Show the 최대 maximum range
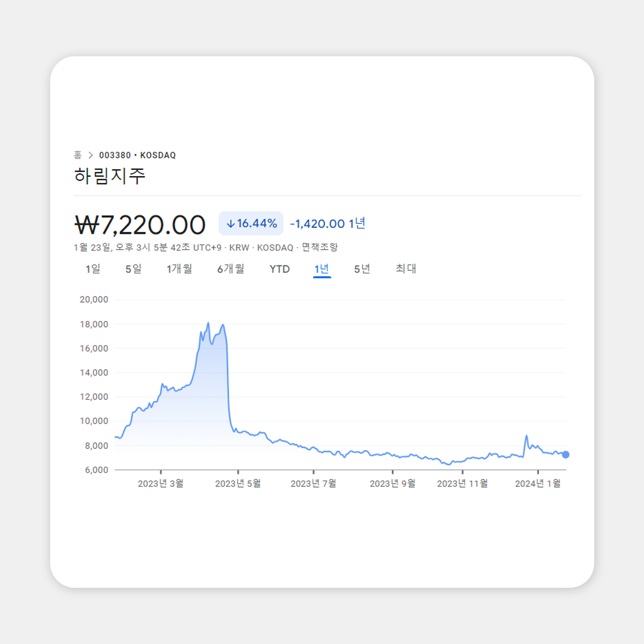Viewport: 644px width, 644px height. [406, 269]
